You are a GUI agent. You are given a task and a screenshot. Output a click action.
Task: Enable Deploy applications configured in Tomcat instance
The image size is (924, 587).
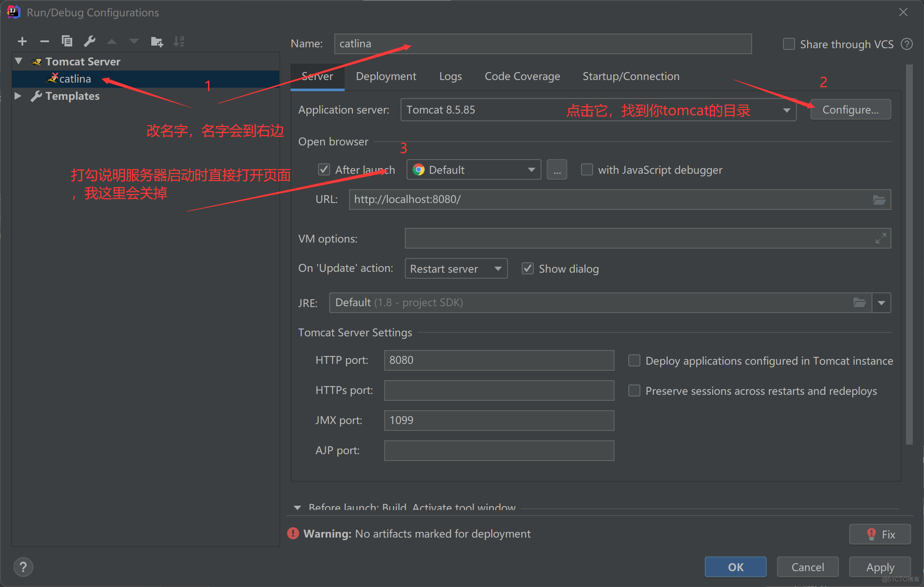pos(634,360)
